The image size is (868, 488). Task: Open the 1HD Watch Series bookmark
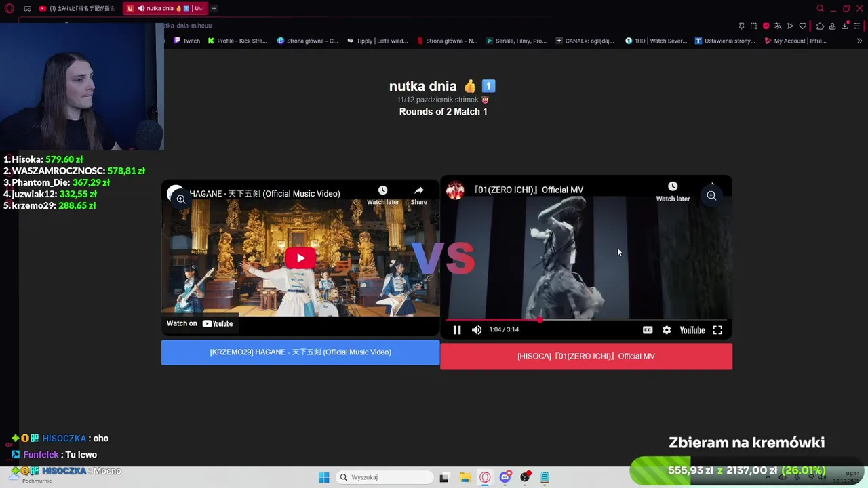[x=656, y=41]
